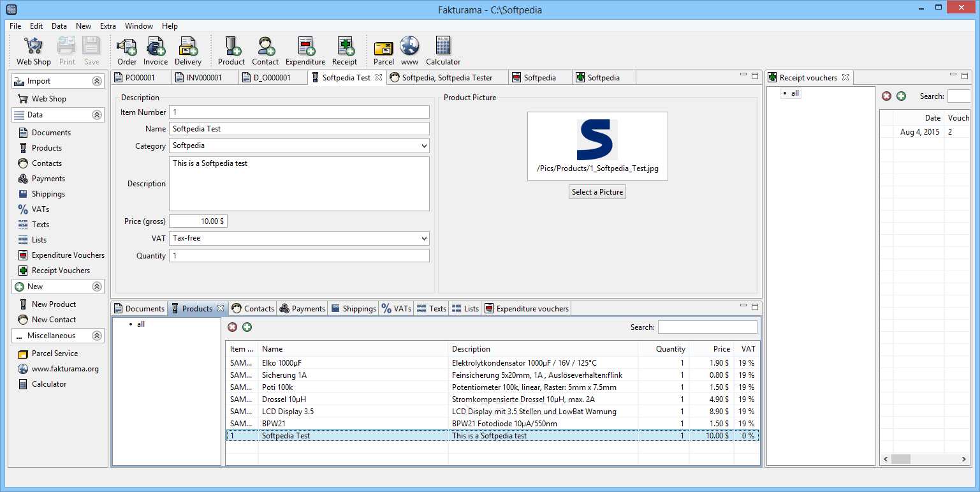The image size is (980, 492).
Task: Open the Help menu
Action: [170, 26]
